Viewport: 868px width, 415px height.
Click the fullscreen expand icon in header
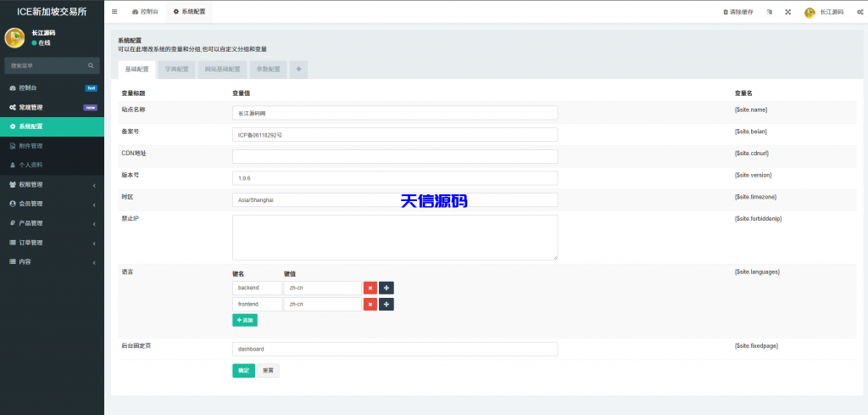click(x=787, y=12)
